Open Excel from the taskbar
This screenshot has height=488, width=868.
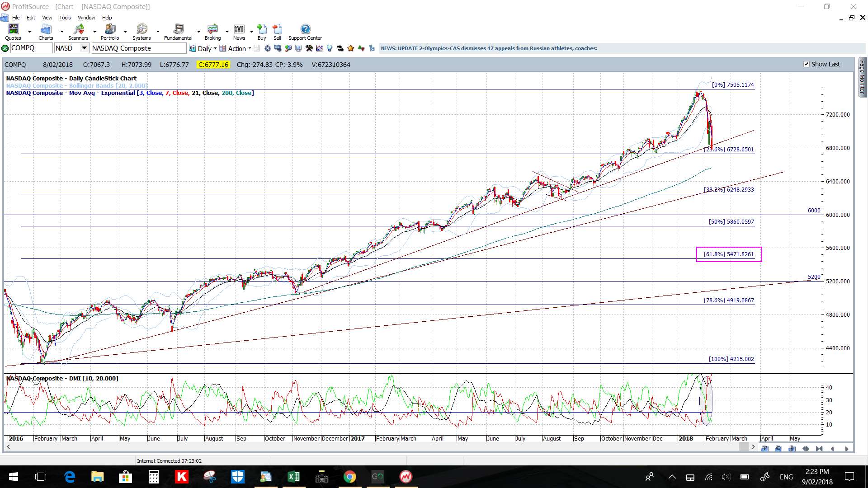click(294, 477)
